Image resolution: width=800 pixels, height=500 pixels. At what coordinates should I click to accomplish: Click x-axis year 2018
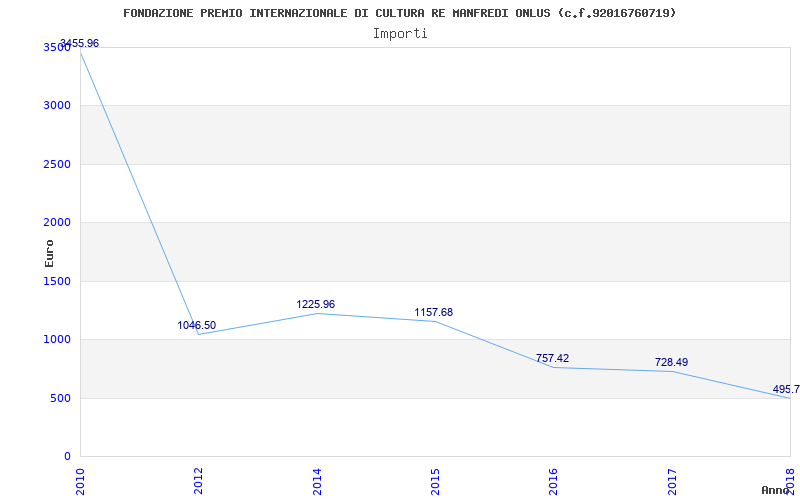(790, 482)
